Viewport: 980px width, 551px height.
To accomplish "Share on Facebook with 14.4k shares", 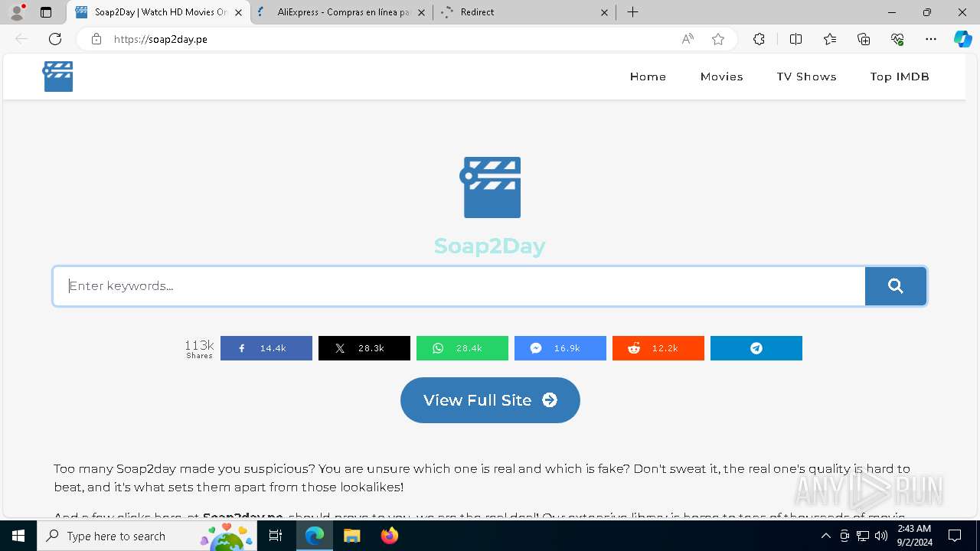I will (266, 348).
